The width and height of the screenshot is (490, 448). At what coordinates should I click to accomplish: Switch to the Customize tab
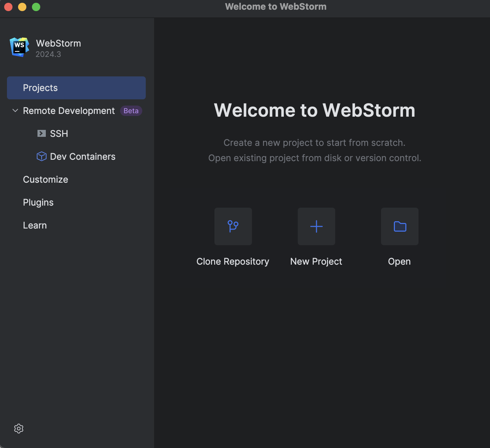click(x=45, y=179)
